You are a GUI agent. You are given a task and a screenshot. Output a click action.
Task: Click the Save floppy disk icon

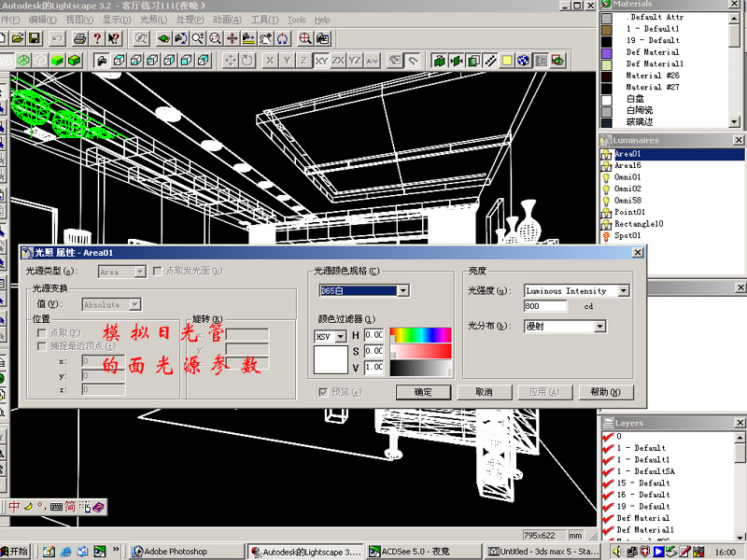pyautogui.click(x=35, y=38)
